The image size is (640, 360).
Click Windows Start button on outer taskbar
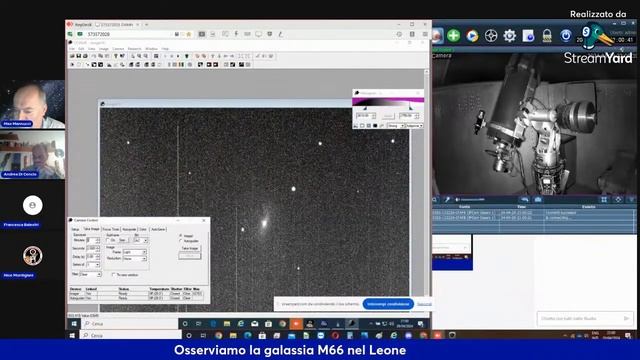pyautogui.click(x=72, y=335)
